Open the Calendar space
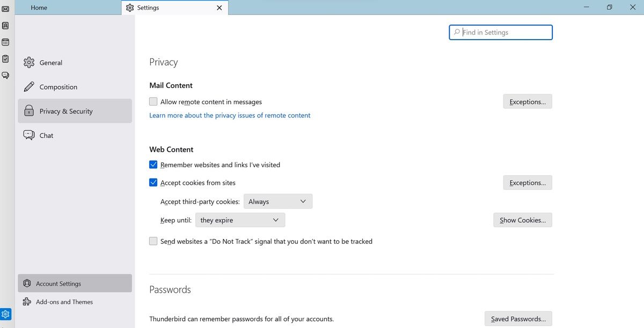 [x=5, y=42]
